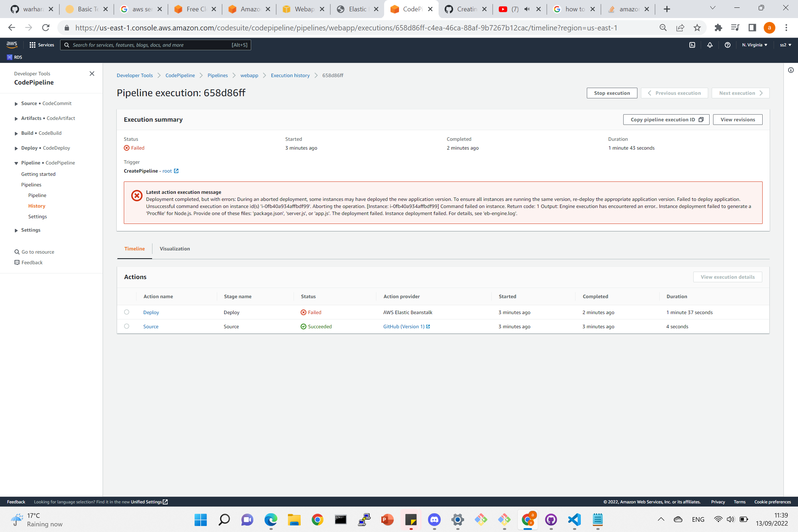
Task: Click the AWS services search field
Action: (156, 45)
